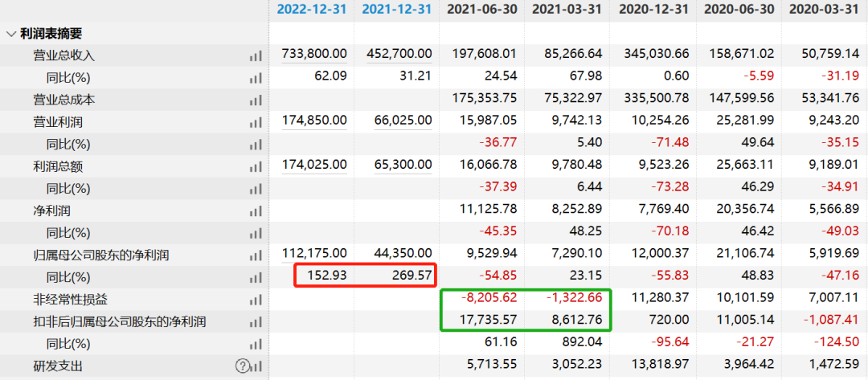Collapse the 利润表摘要 section
This screenshot has height=380, width=868.
11,34
